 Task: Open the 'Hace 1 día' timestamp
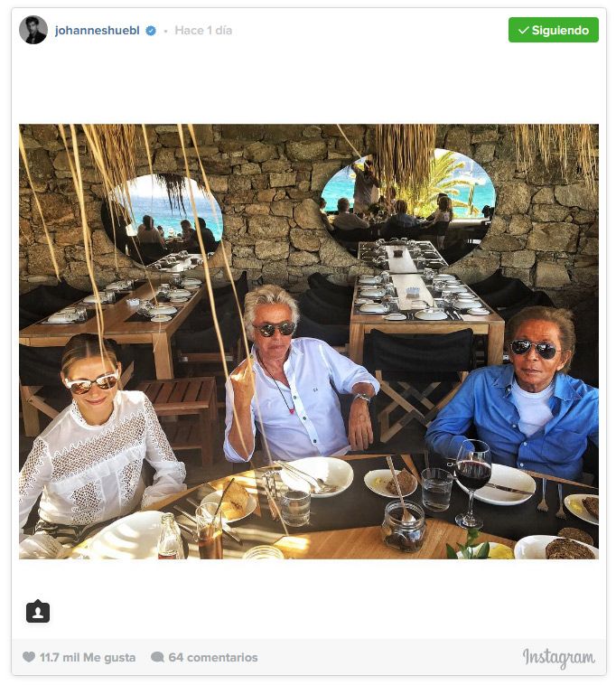point(203,30)
